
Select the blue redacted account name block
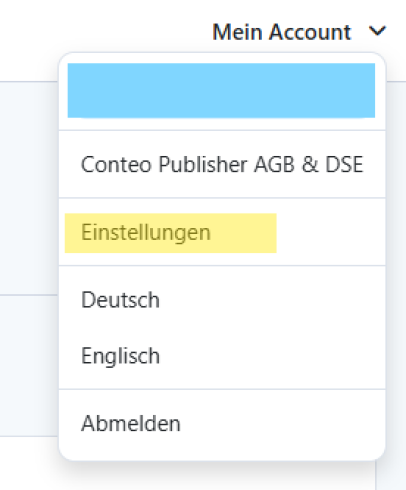(221, 90)
